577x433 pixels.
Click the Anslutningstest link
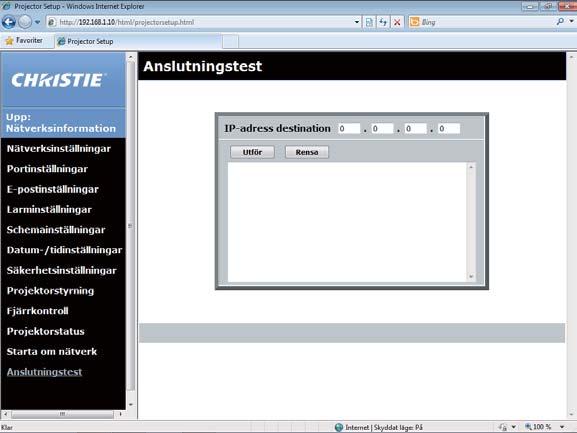[x=44, y=372]
